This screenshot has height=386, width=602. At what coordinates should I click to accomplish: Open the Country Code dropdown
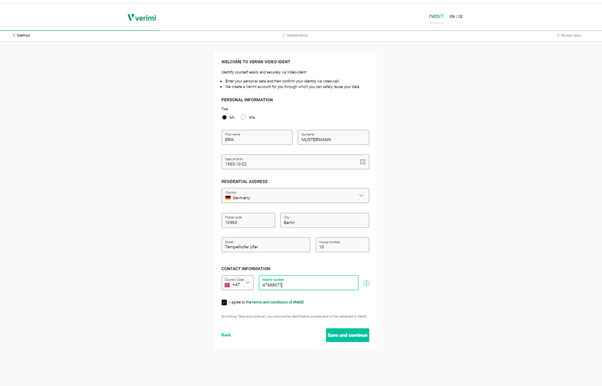(x=238, y=283)
